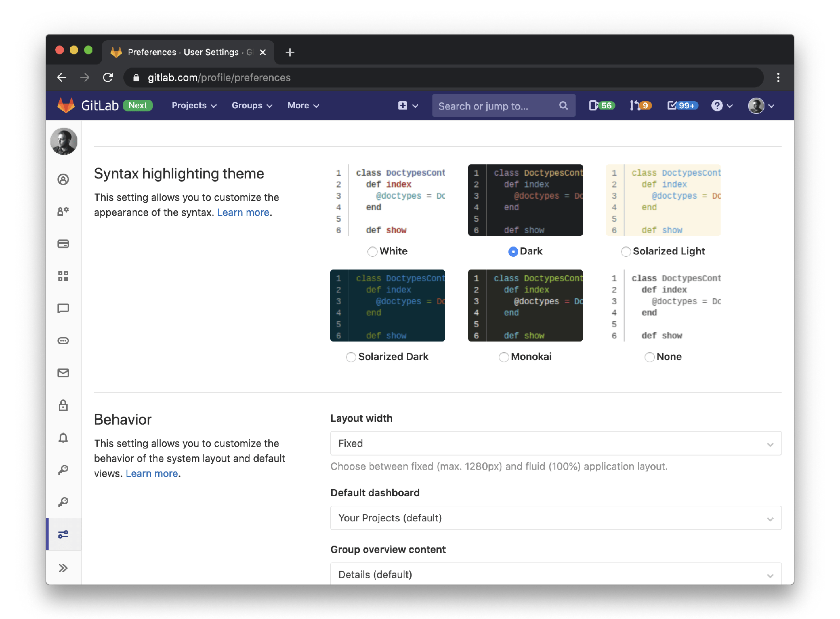Click the Search or jump to field
The height and width of the screenshot is (619, 840).
pyautogui.click(x=495, y=106)
